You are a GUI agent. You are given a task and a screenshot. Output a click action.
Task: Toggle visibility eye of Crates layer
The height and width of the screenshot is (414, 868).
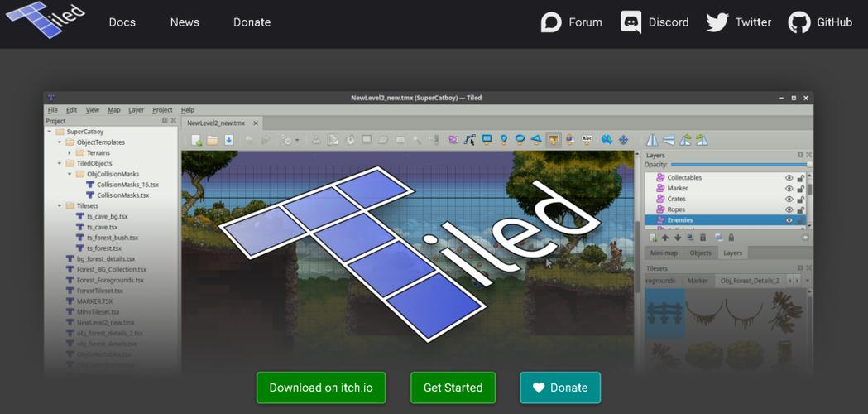coord(789,199)
